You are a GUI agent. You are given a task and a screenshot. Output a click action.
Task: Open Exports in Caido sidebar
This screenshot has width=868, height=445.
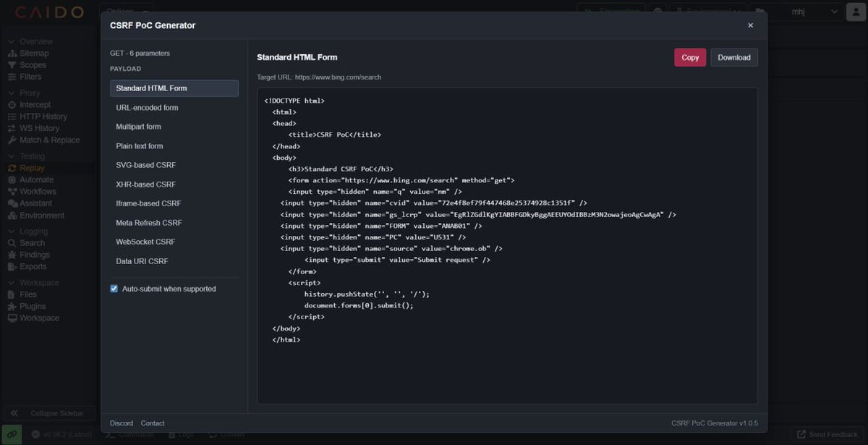[x=33, y=266]
